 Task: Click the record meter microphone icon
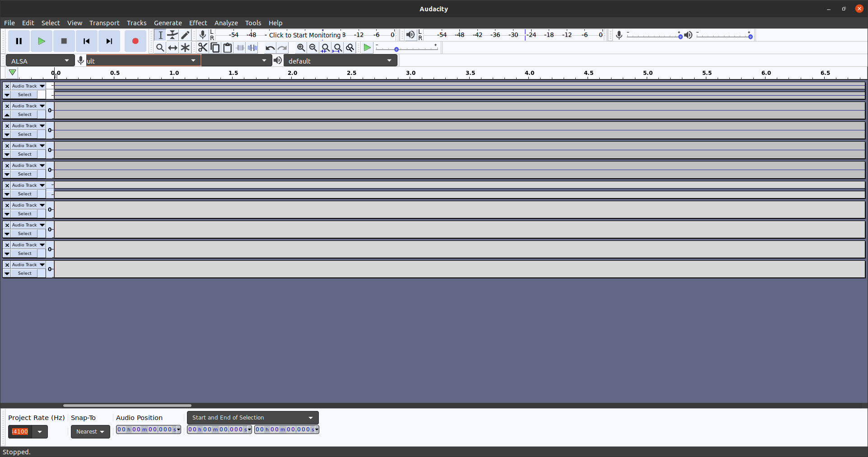pos(203,35)
